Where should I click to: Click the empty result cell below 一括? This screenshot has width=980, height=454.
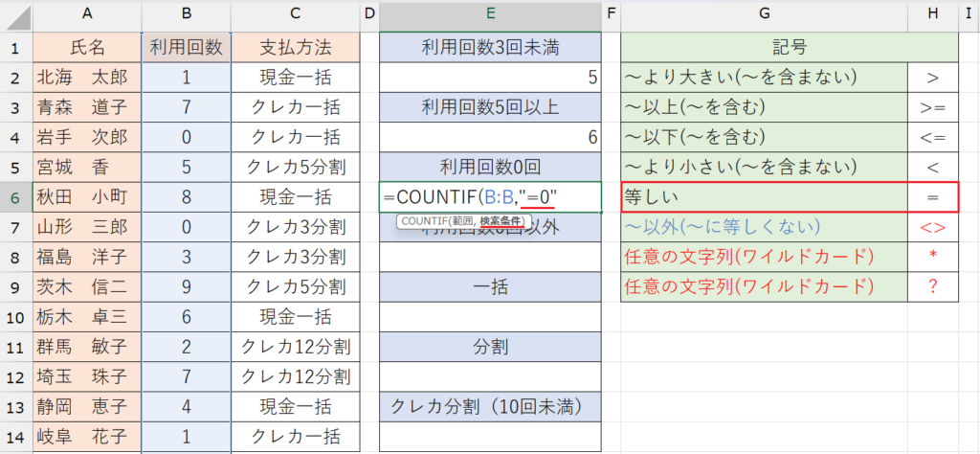click(490, 318)
